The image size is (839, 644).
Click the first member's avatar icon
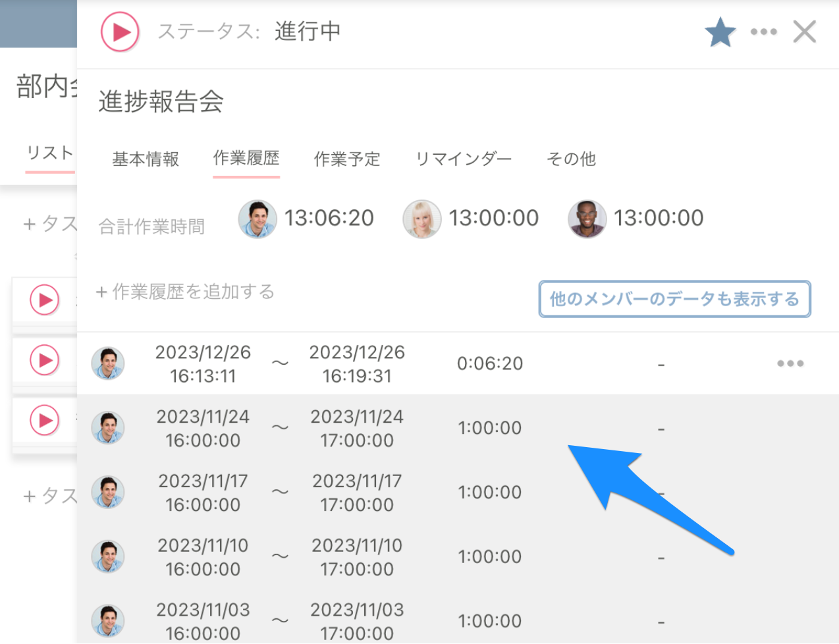click(257, 219)
